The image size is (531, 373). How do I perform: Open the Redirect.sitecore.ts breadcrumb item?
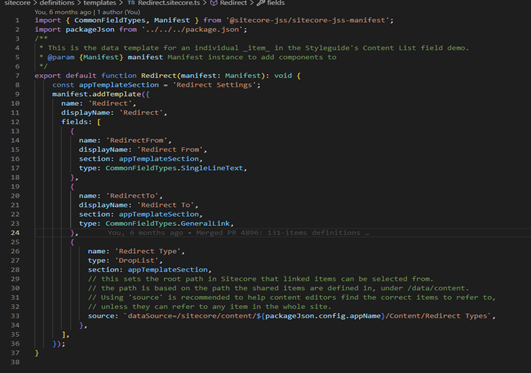(169, 3)
